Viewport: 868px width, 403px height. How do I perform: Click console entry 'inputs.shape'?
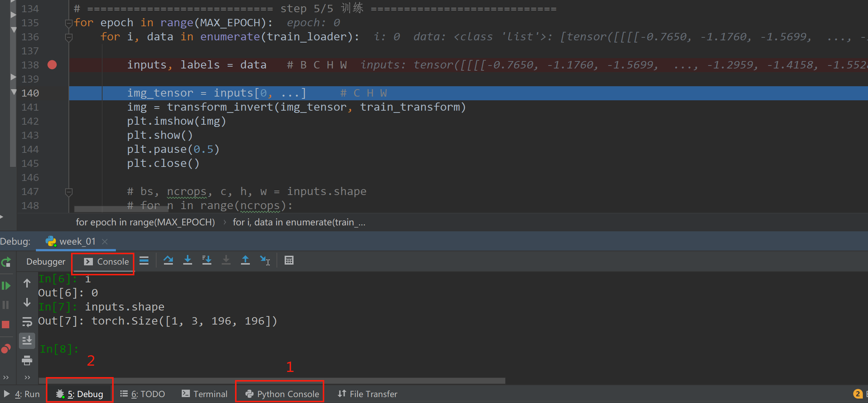pos(125,307)
